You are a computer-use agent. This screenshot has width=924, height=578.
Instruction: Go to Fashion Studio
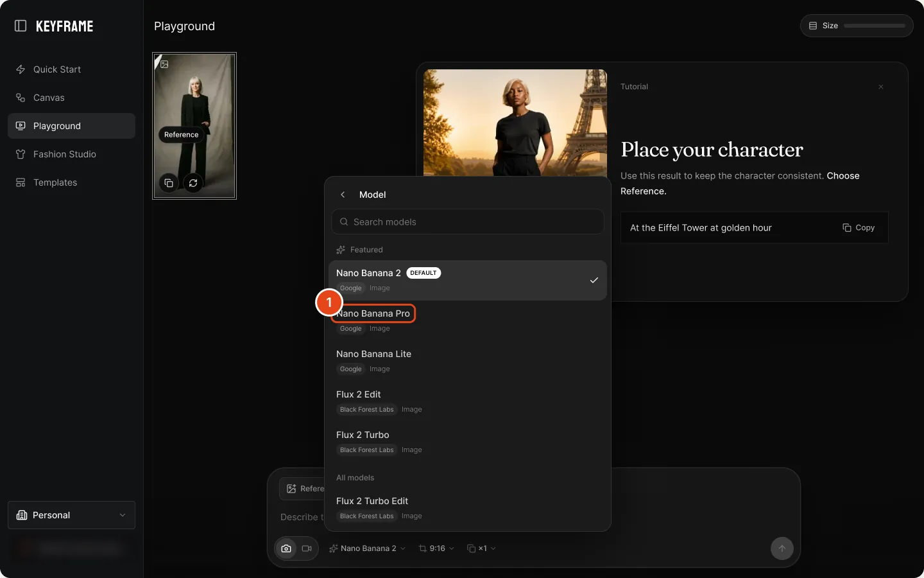(71, 154)
